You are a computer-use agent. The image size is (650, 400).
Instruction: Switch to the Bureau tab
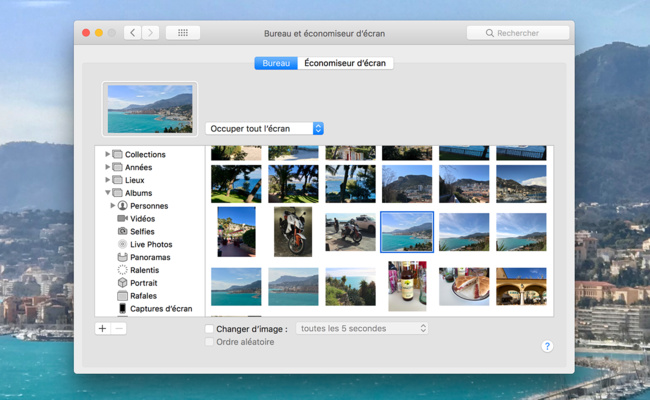(276, 63)
